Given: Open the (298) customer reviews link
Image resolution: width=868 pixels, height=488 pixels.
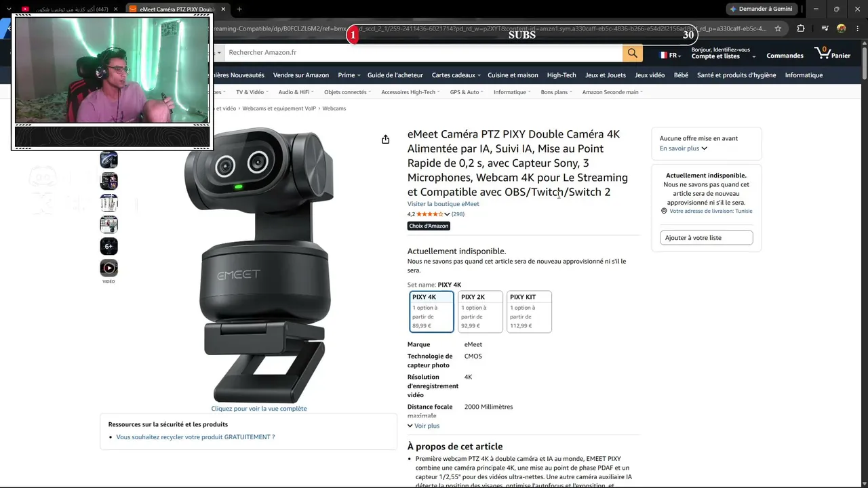Looking at the screenshot, I should point(458,214).
